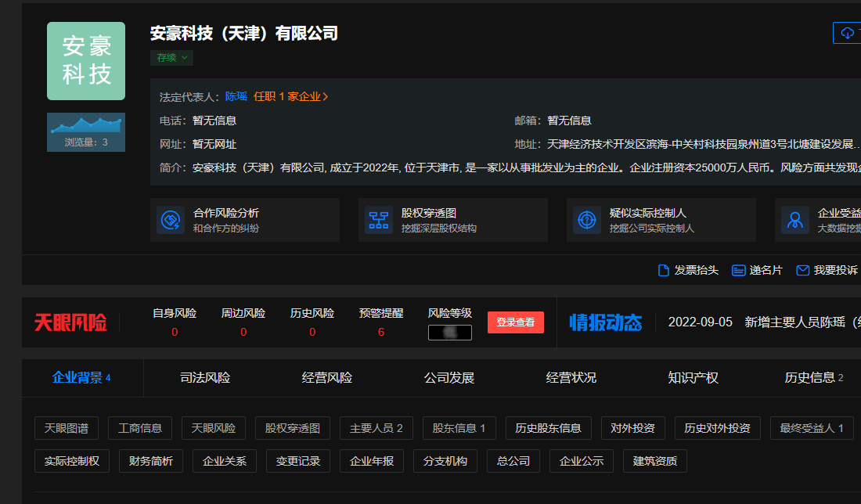Click the 预警提醒 count 6
The height and width of the screenshot is (504, 861).
tap(381, 332)
